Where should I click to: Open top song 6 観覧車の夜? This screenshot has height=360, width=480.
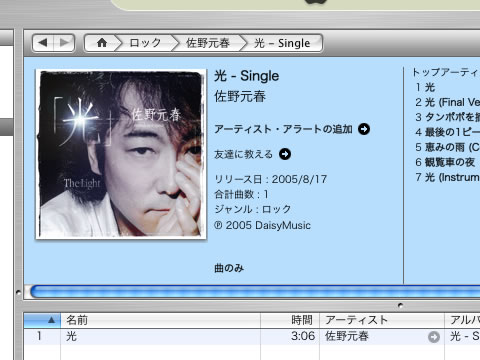[x=445, y=162]
